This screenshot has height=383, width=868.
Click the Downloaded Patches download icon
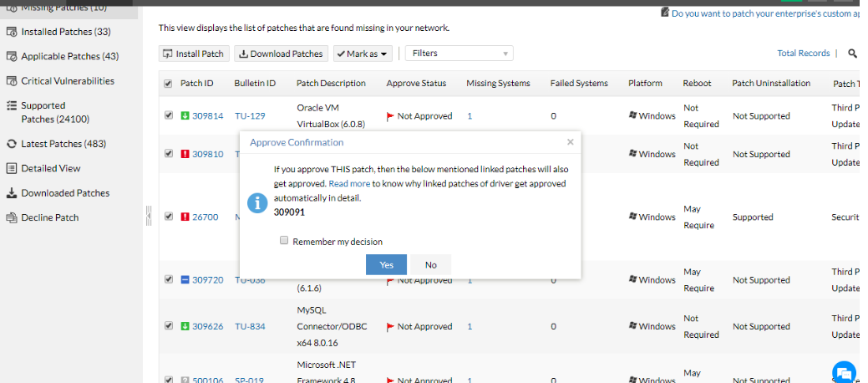tap(12, 193)
